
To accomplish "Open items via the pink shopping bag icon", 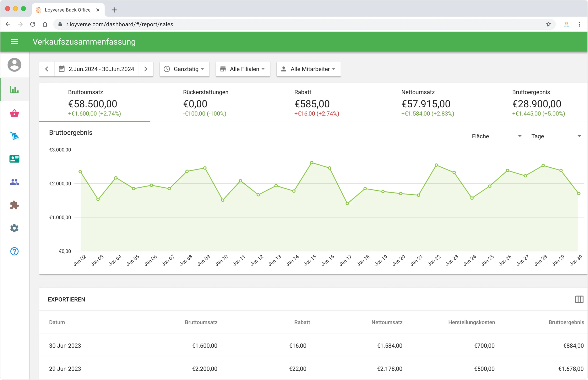I will tap(14, 113).
